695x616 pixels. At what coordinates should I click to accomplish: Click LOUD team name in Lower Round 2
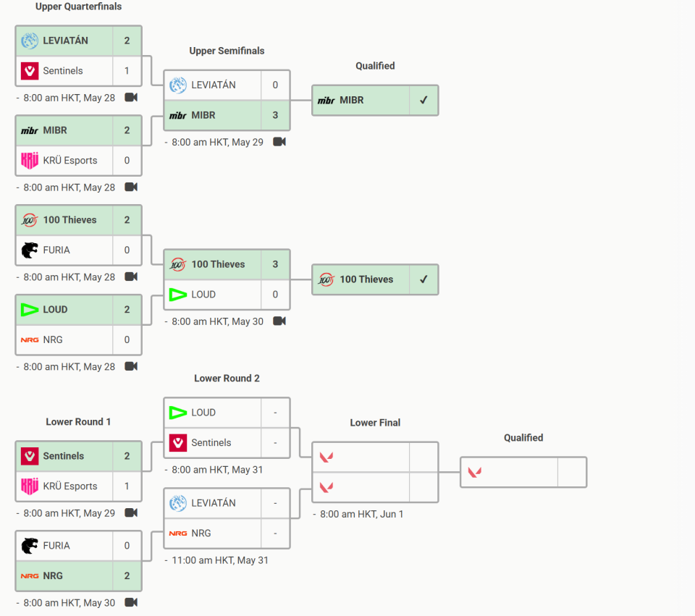click(203, 413)
